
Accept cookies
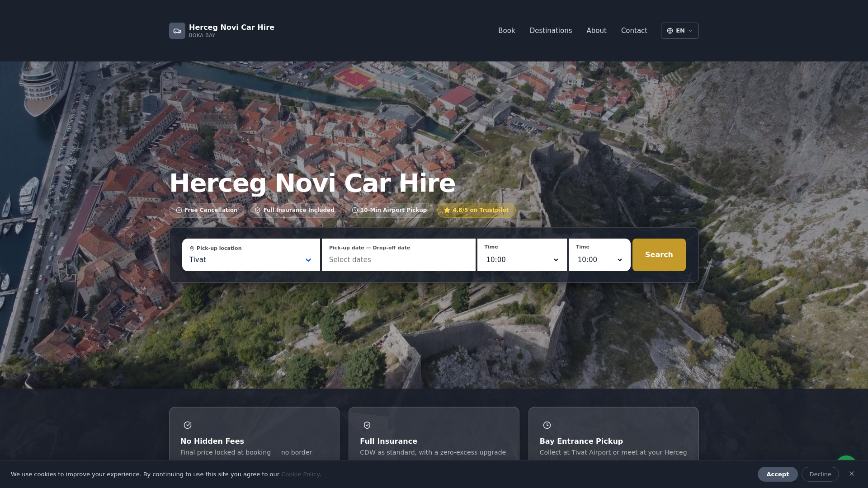(778, 474)
